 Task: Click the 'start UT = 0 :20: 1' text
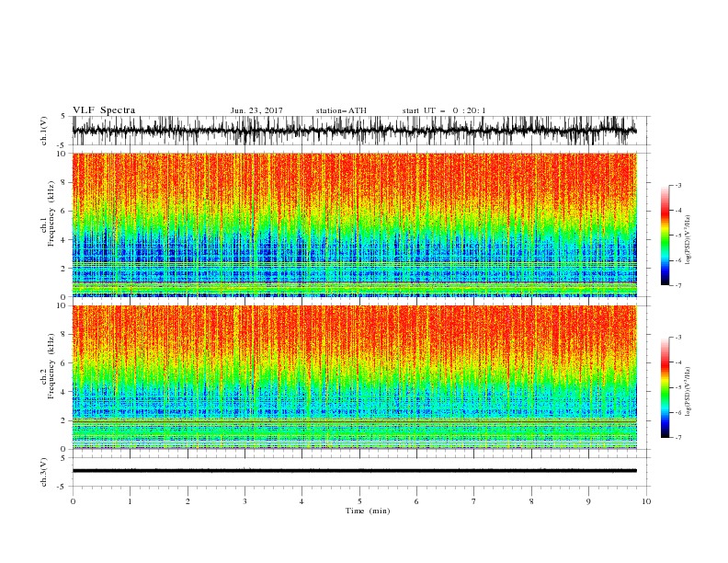444,110
